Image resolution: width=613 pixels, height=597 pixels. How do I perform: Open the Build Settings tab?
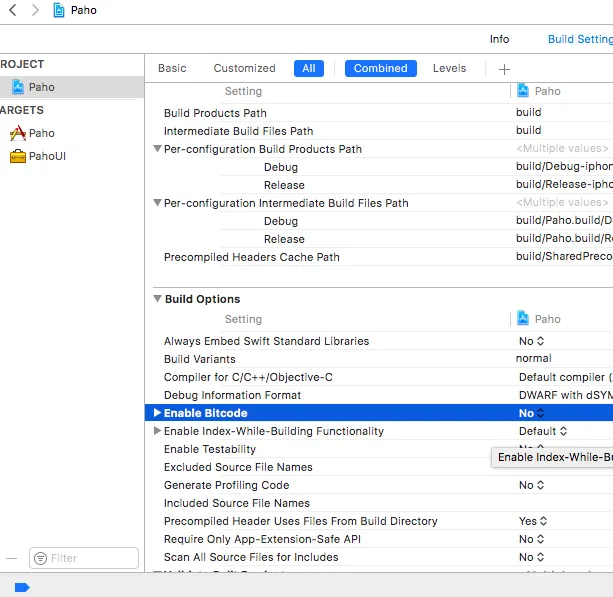point(580,39)
